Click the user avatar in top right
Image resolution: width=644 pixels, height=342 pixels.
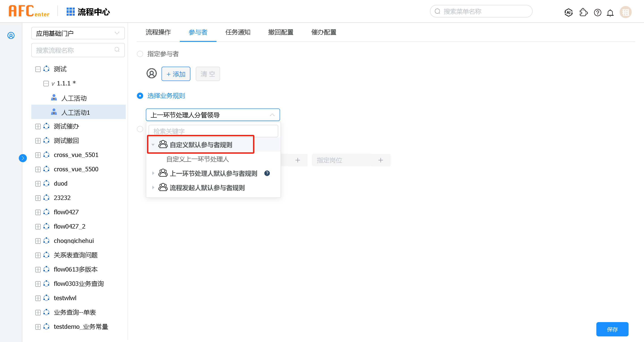(x=625, y=12)
